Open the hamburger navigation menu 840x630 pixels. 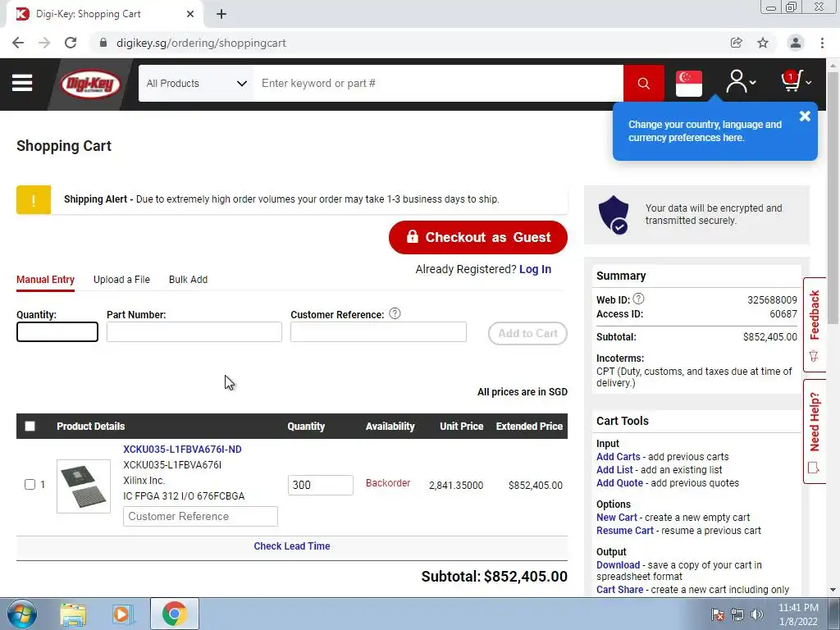point(22,83)
